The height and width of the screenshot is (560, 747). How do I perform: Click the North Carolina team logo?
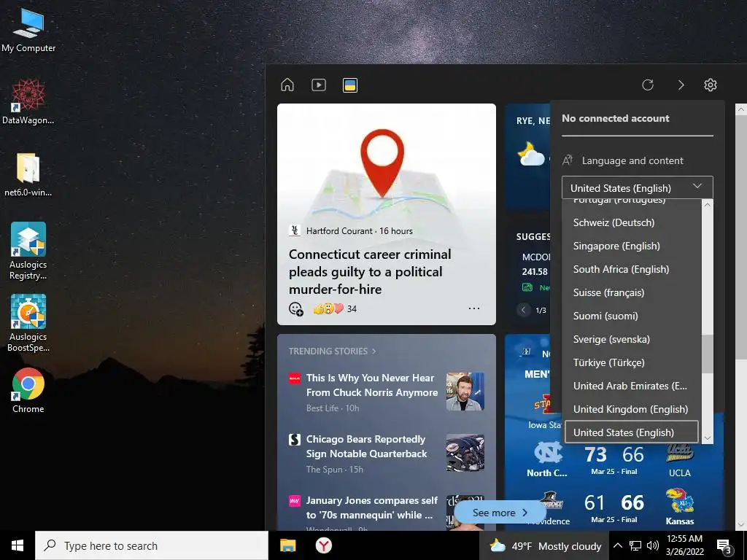tap(549, 452)
